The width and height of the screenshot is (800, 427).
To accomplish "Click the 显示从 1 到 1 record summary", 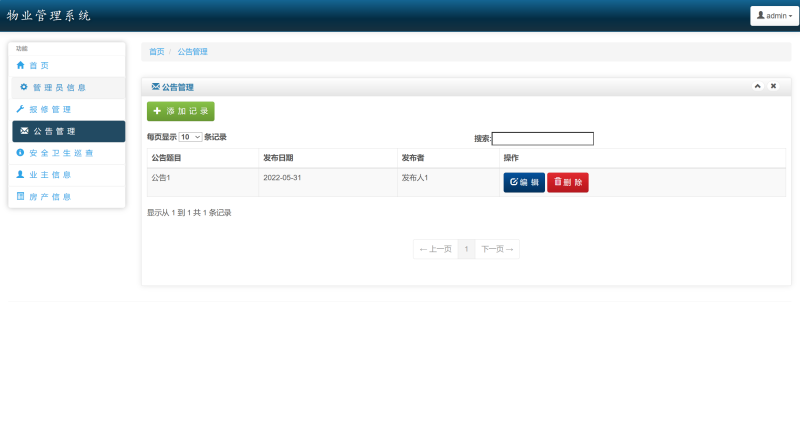I will [x=189, y=213].
